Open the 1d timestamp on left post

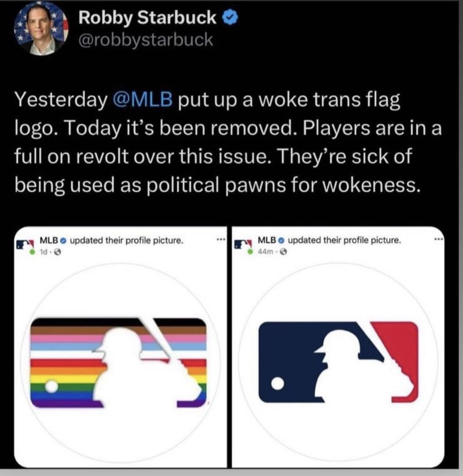click(43, 252)
